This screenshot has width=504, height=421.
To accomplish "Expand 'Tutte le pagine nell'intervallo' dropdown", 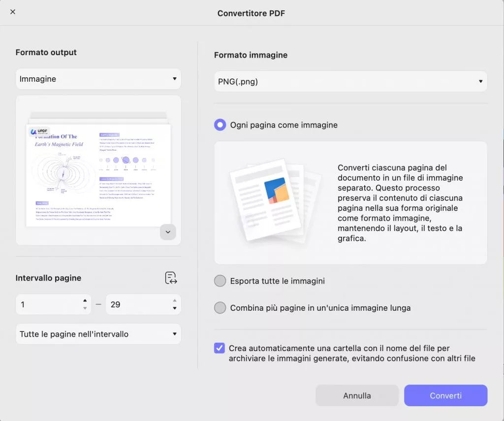I will click(x=98, y=334).
